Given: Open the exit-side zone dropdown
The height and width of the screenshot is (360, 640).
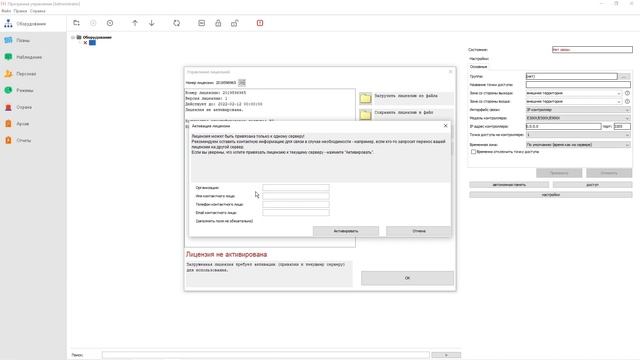Looking at the screenshot, I should pos(574,93).
